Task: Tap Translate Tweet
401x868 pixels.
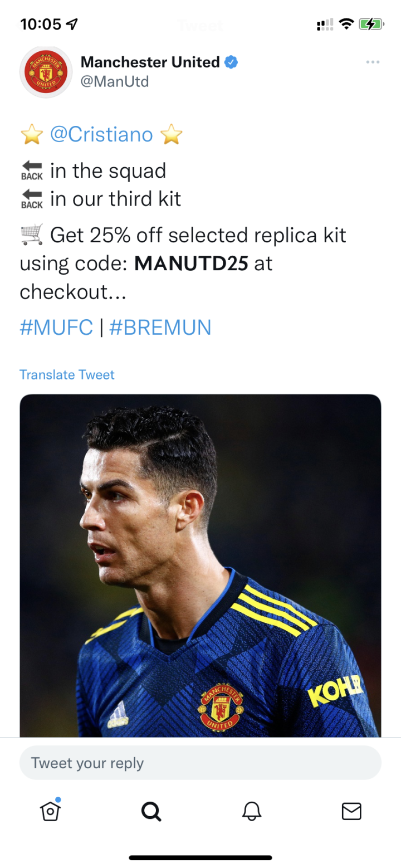Action: tap(67, 374)
